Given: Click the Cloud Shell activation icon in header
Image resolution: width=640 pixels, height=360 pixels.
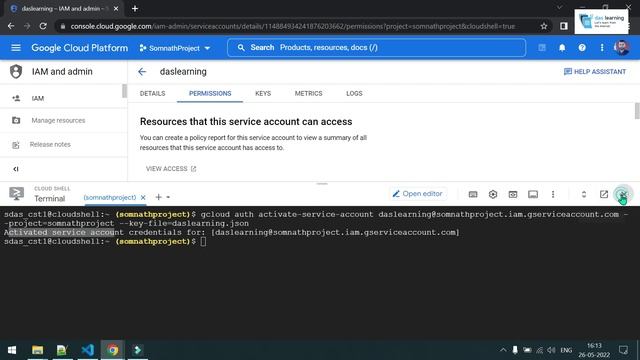Looking at the screenshot, I should (x=542, y=48).
